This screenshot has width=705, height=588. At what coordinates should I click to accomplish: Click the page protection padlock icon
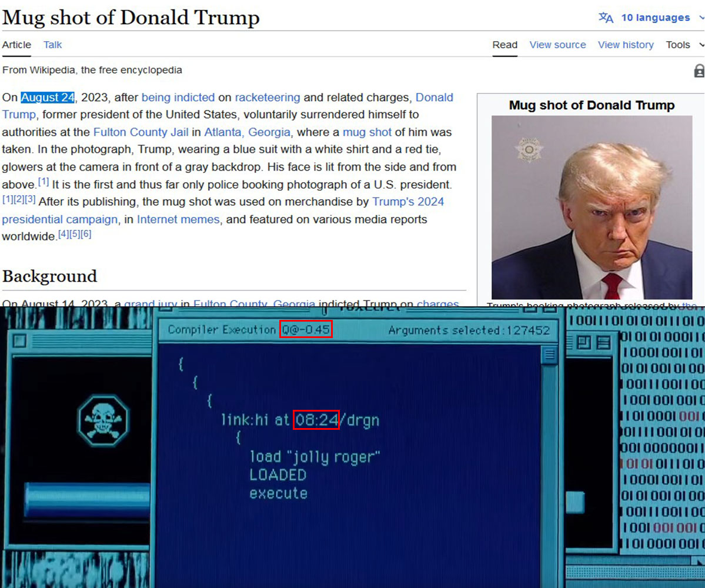[699, 71]
